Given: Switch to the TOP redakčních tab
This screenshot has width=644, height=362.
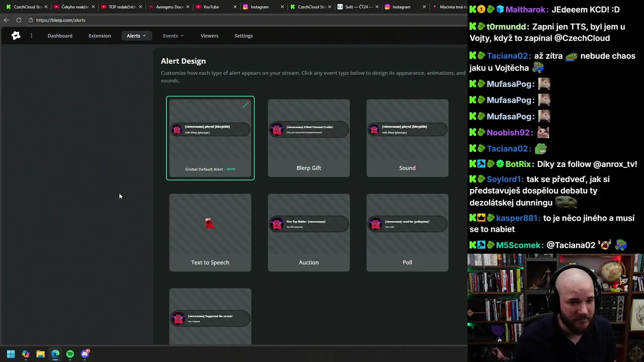Looking at the screenshot, I should pyautogui.click(x=122, y=7).
